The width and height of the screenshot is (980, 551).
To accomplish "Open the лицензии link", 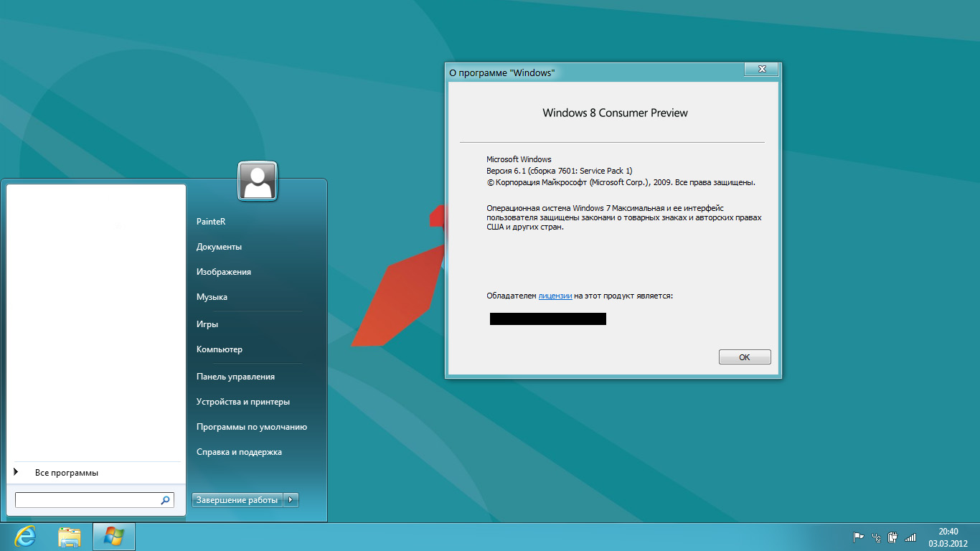I will tap(555, 296).
